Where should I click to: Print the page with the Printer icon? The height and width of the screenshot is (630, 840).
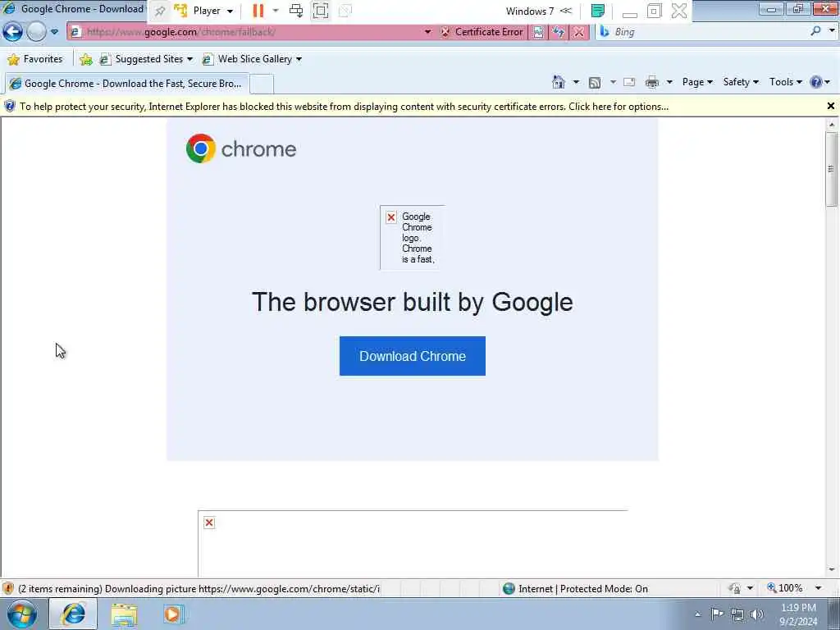[x=652, y=82]
